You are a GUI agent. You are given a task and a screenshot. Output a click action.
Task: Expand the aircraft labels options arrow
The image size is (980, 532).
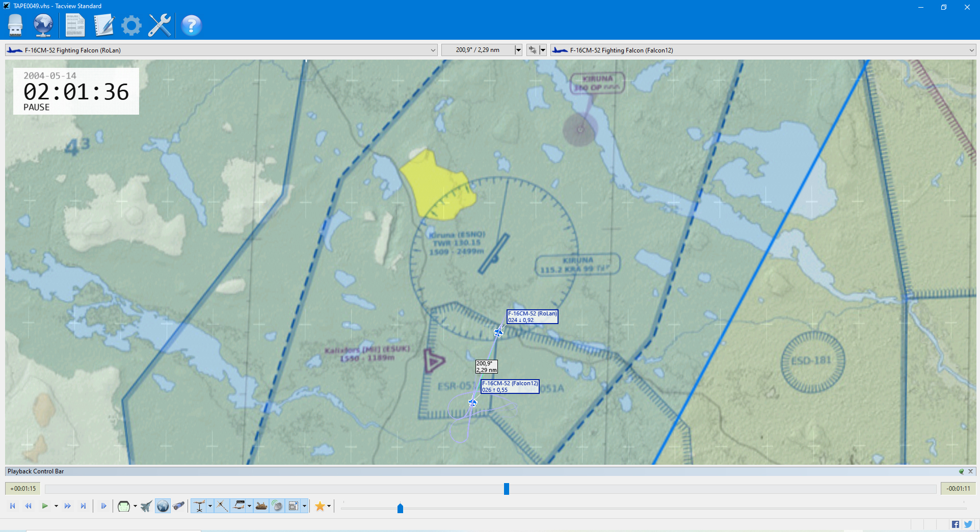coord(249,506)
